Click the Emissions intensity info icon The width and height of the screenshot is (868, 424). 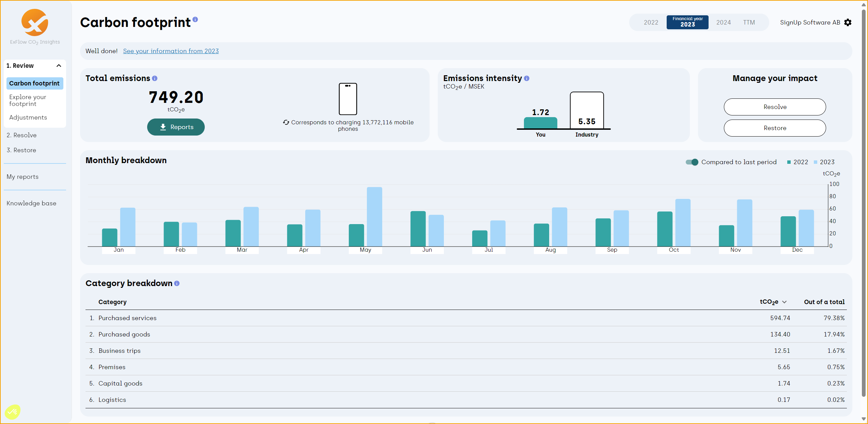[x=526, y=77]
